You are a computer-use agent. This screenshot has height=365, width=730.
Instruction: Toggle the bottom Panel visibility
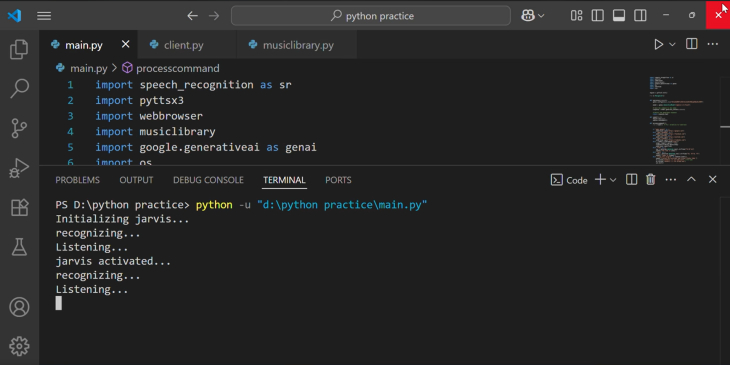[x=619, y=16]
